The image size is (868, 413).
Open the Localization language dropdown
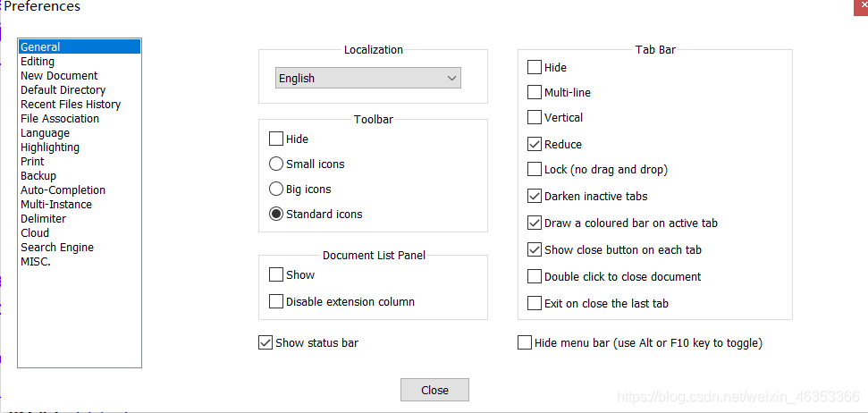(x=367, y=79)
